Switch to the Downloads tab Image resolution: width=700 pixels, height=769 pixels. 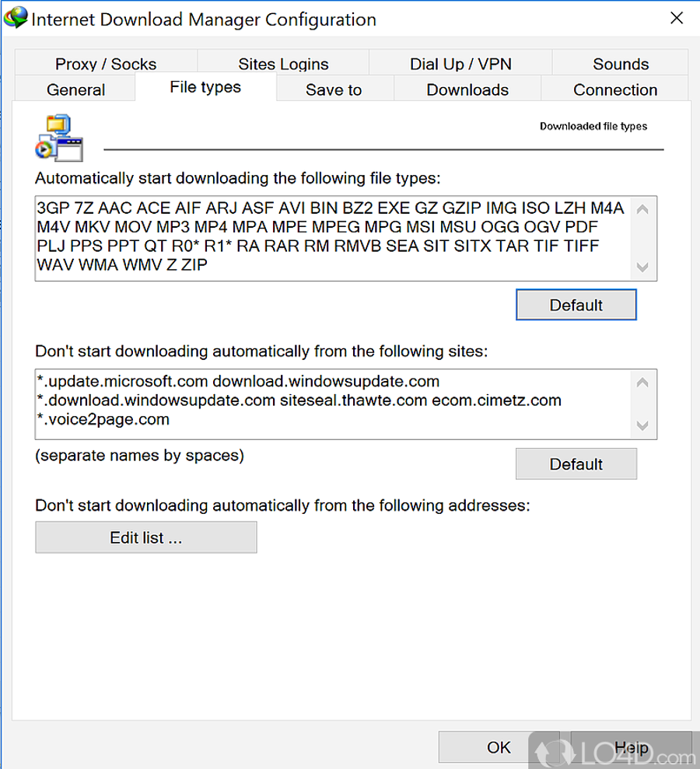[x=467, y=89]
